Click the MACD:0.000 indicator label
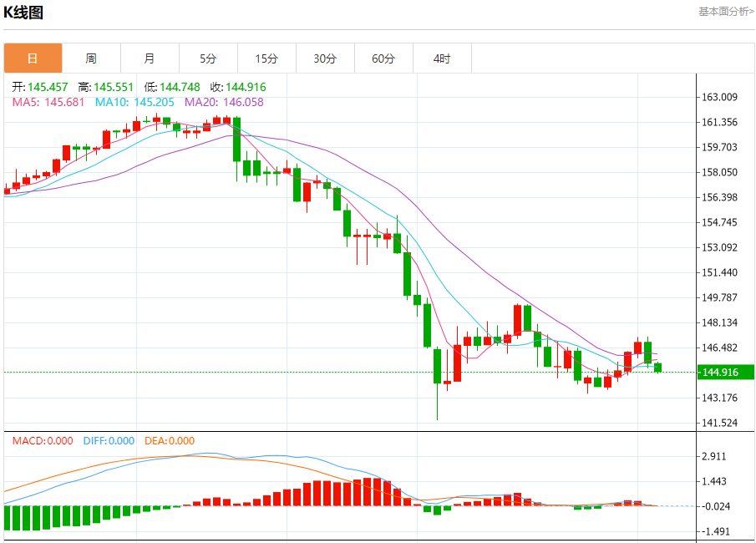Image resolution: width=756 pixels, height=543 pixels. coord(43,441)
